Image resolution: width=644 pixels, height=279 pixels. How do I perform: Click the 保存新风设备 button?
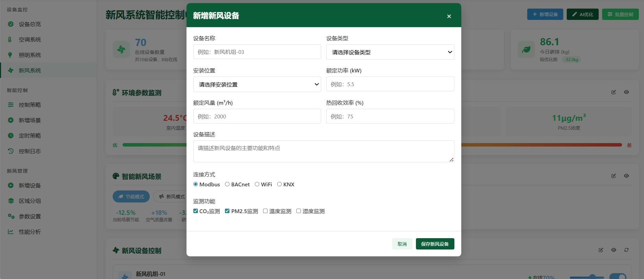click(435, 244)
